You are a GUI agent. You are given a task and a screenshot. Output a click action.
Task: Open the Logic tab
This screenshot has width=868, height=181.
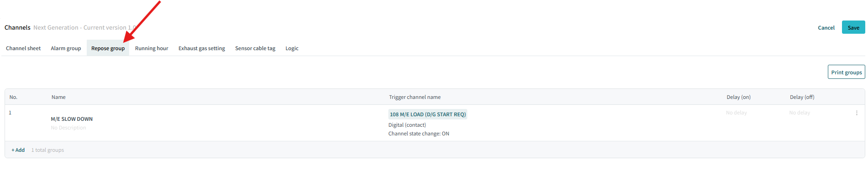(x=292, y=48)
